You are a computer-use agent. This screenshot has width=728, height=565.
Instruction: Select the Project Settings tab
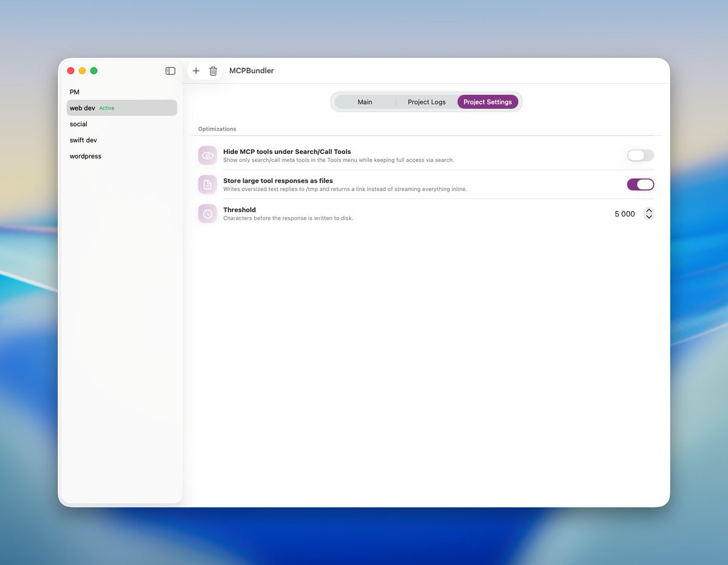[488, 102]
